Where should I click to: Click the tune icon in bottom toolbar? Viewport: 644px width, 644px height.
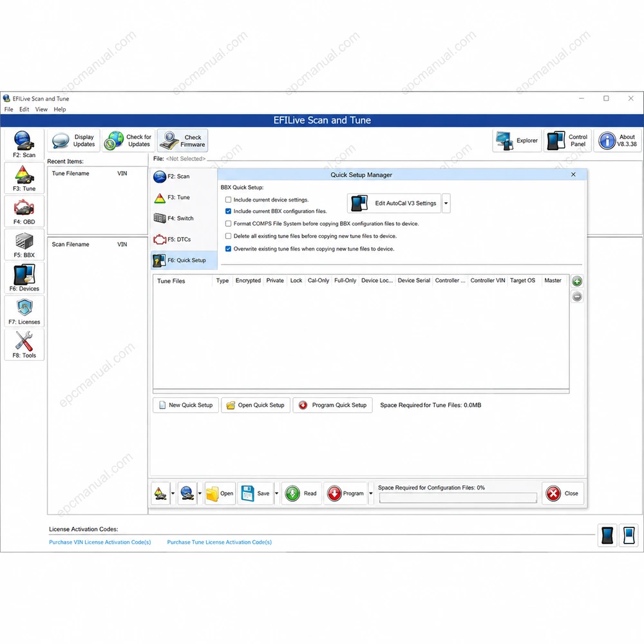click(160, 493)
